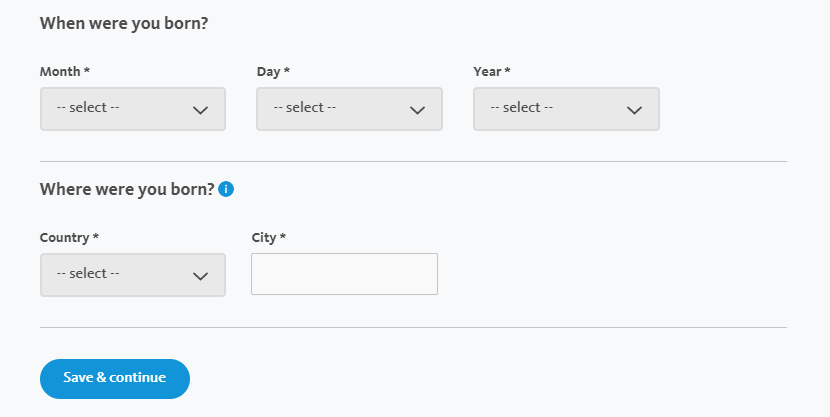
Task: Click the City * field label
Action: (268, 238)
